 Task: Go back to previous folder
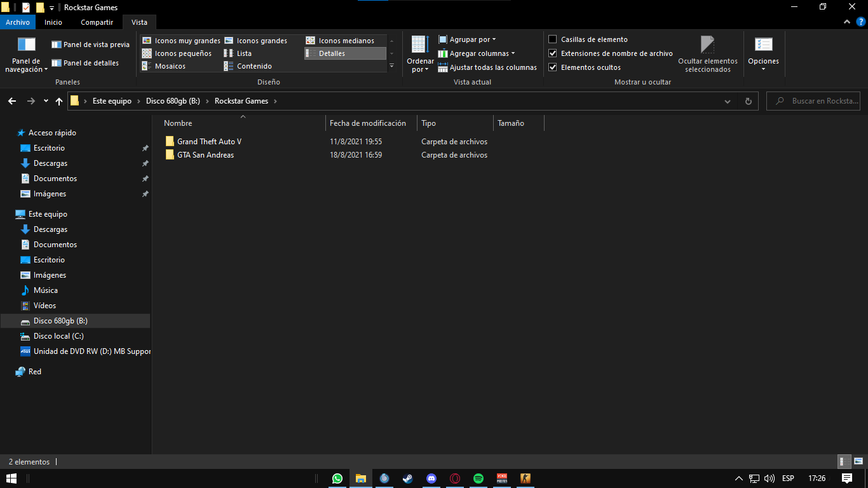[12, 101]
